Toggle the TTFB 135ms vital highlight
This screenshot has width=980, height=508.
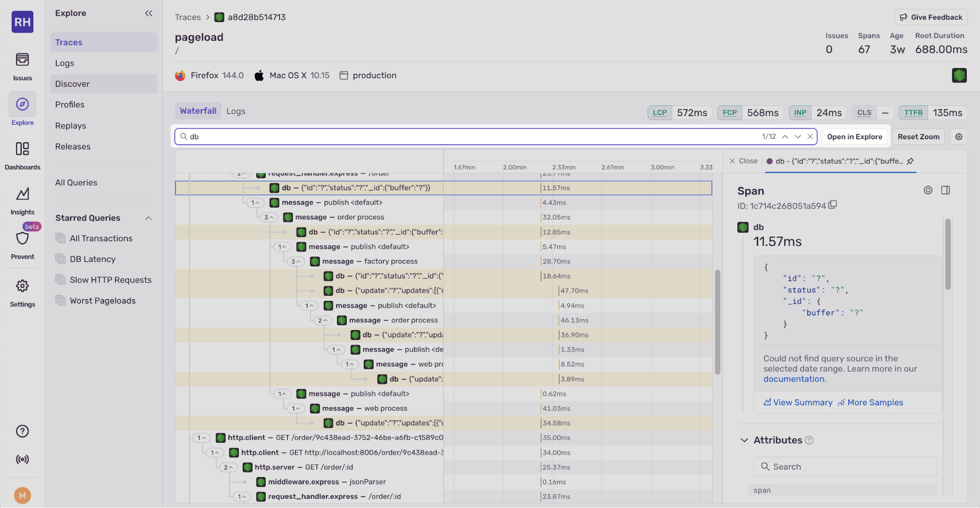913,112
